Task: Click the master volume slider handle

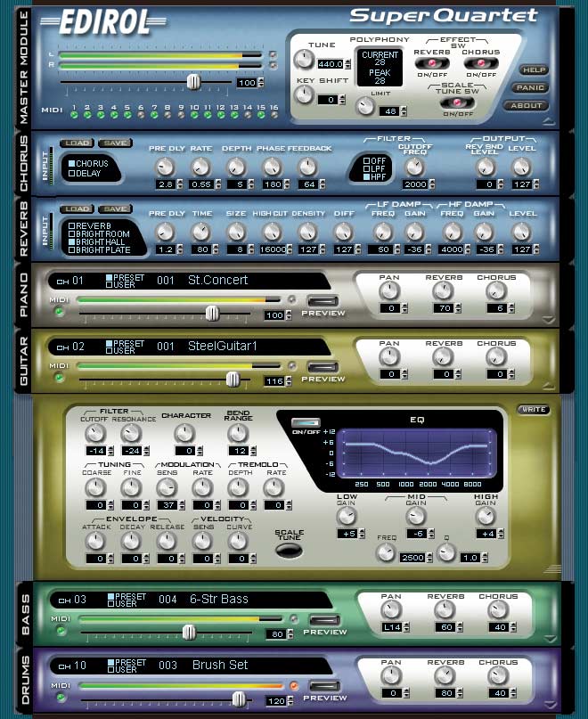Action: pyautogui.click(x=193, y=82)
